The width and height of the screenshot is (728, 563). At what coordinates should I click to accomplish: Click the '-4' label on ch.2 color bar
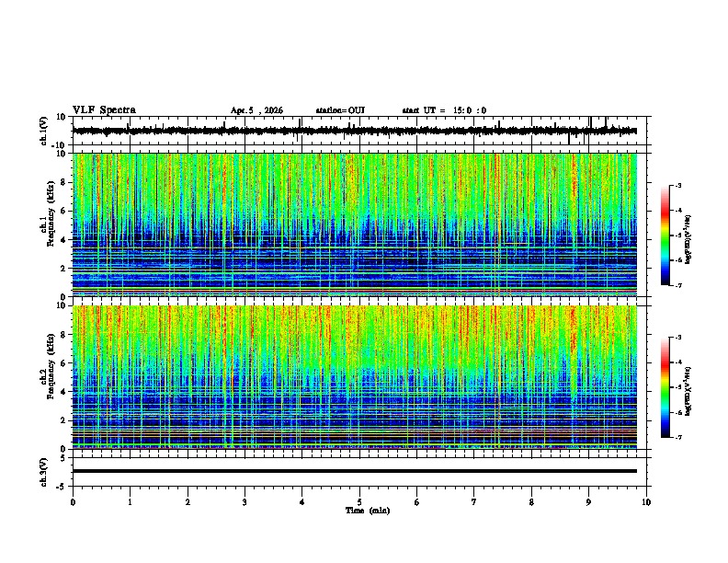677,362
